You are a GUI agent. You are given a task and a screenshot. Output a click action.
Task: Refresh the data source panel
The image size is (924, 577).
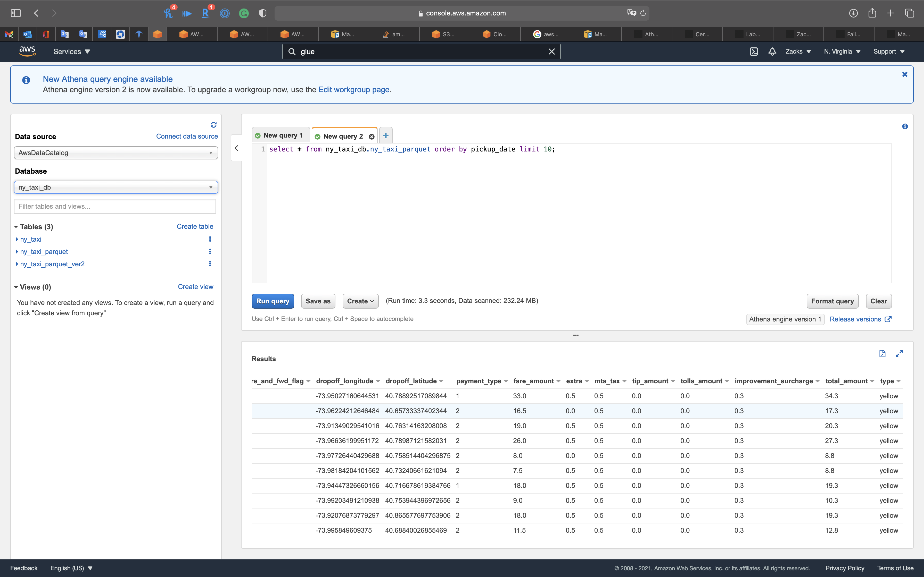click(x=213, y=125)
